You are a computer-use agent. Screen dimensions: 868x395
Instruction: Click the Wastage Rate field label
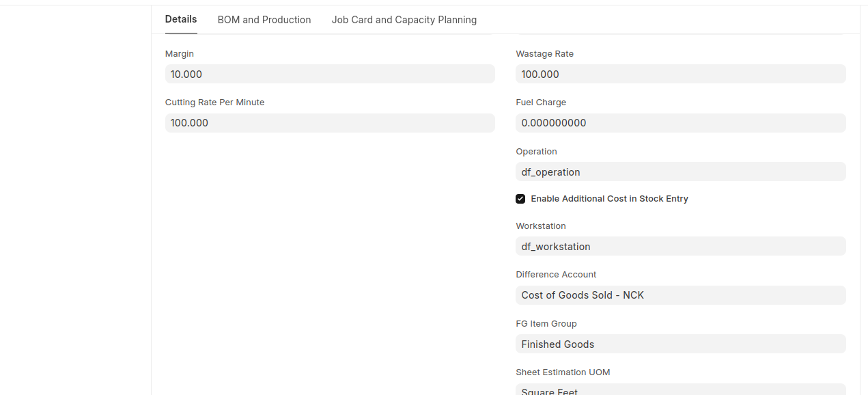544,54
